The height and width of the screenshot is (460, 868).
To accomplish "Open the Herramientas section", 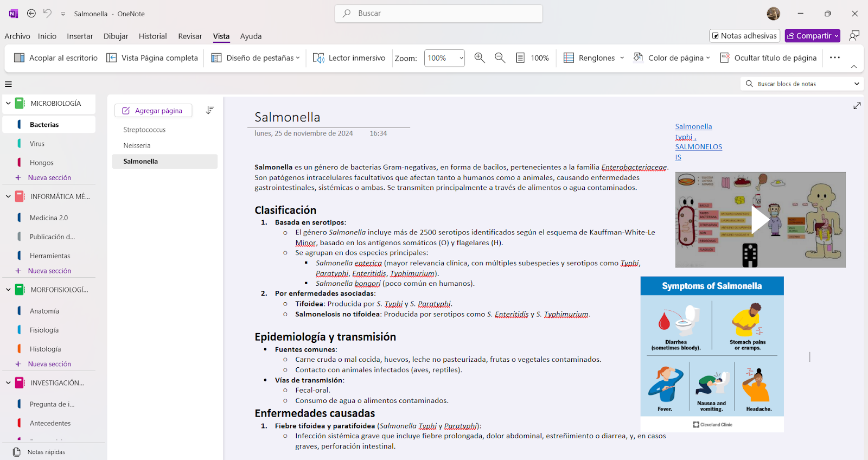I will pos(49,256).
